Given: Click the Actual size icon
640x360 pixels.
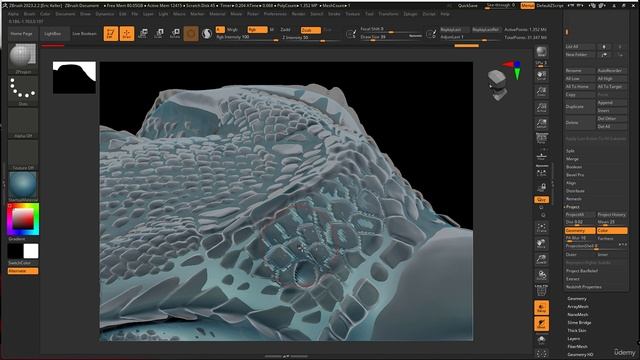Looking at the screenshot, I should point(542,108).
